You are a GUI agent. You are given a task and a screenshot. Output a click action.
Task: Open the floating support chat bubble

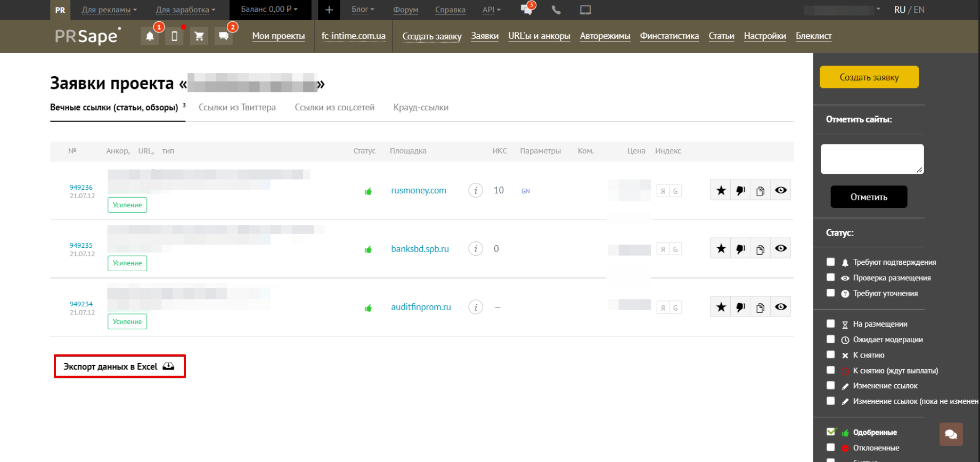tap(951, 434)
